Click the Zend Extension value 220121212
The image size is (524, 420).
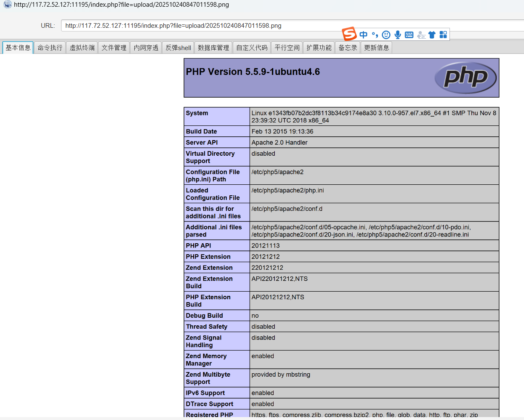click(267, 268)
